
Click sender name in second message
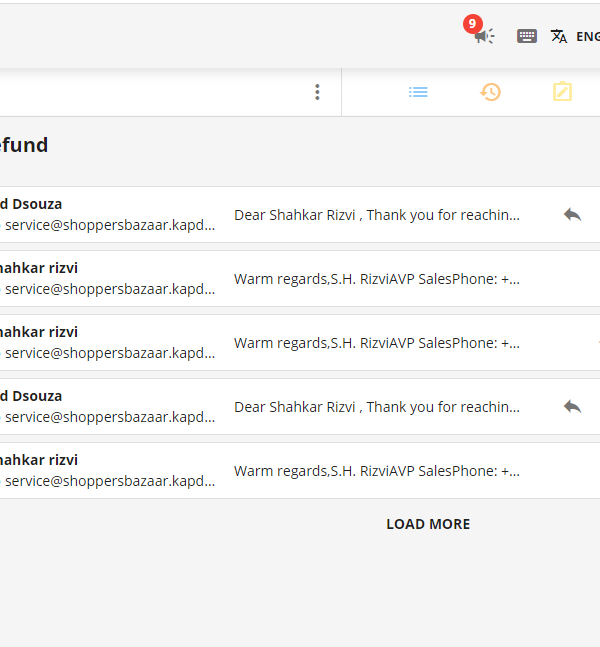[x=39, y=268]
